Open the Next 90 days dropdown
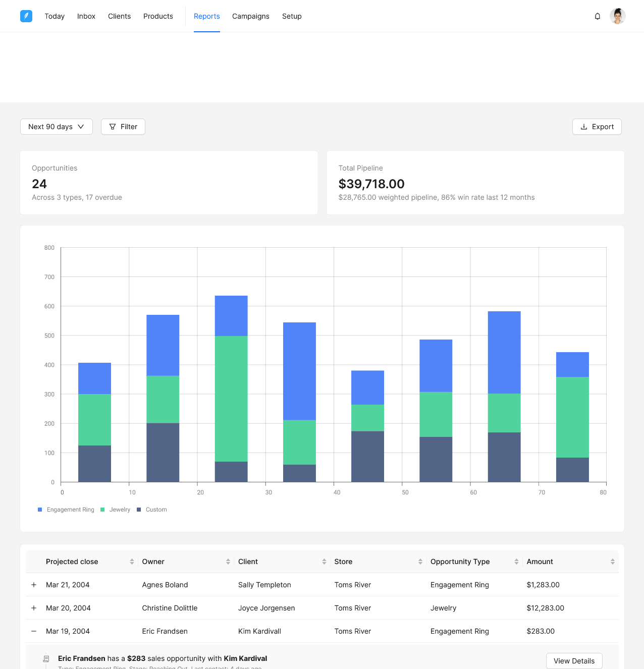 click(57, 127)
